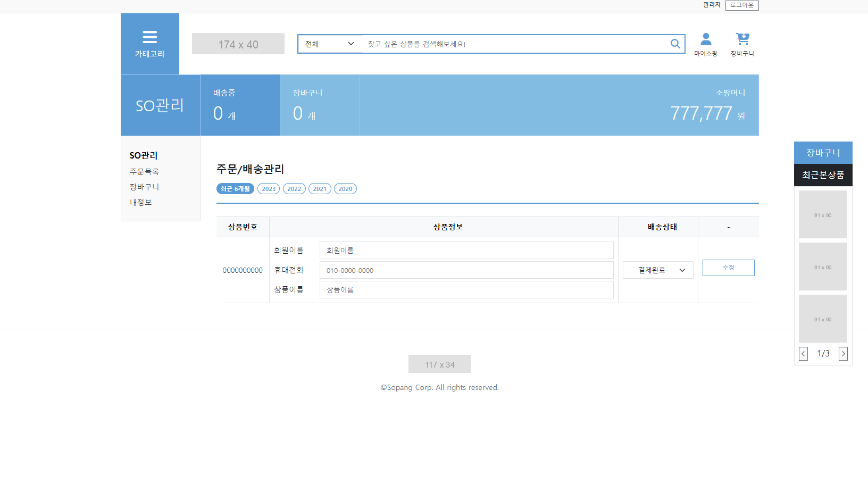Open the 카테고리 hamburger menu
The width and height of the screenshot is (868, 499).
coord(150,44)
